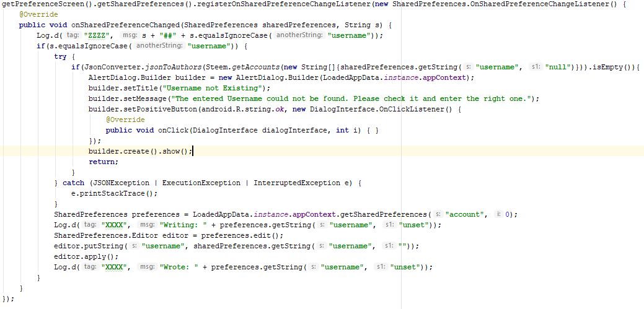Click the return; statement
This screenshot has height=309, width=644.
click(103, 162)
